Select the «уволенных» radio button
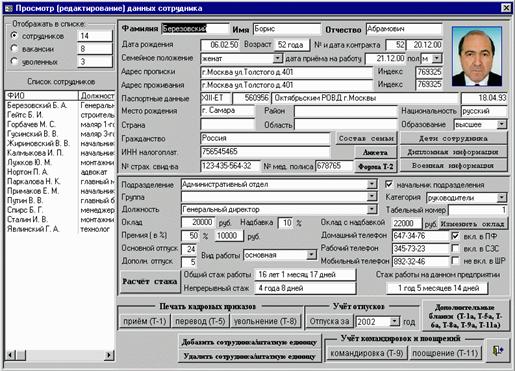The image size is (515, 371). click(14, 61)
